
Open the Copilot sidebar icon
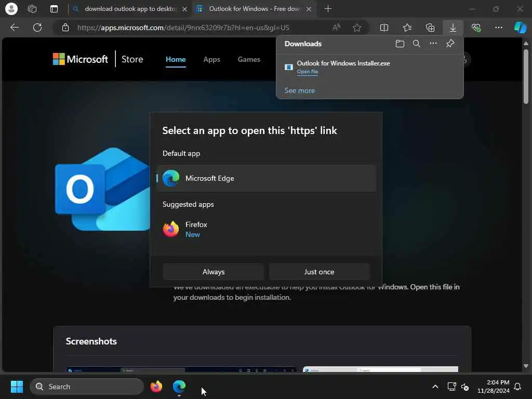(x=520, y=28)
